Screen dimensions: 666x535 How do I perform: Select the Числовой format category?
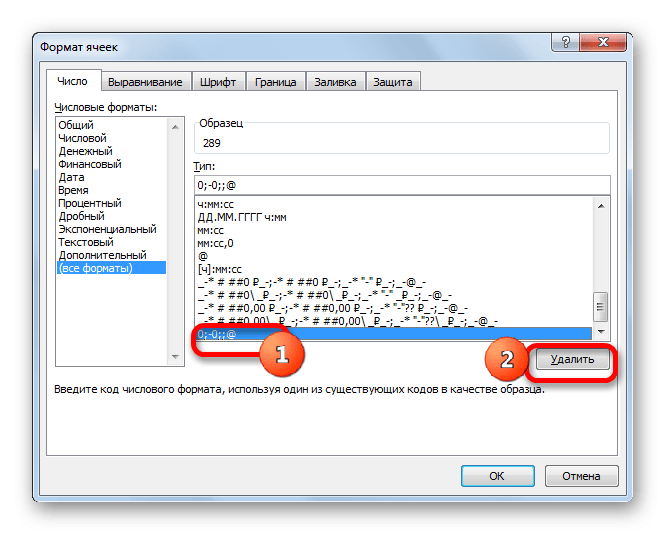(x=111, y=138)
